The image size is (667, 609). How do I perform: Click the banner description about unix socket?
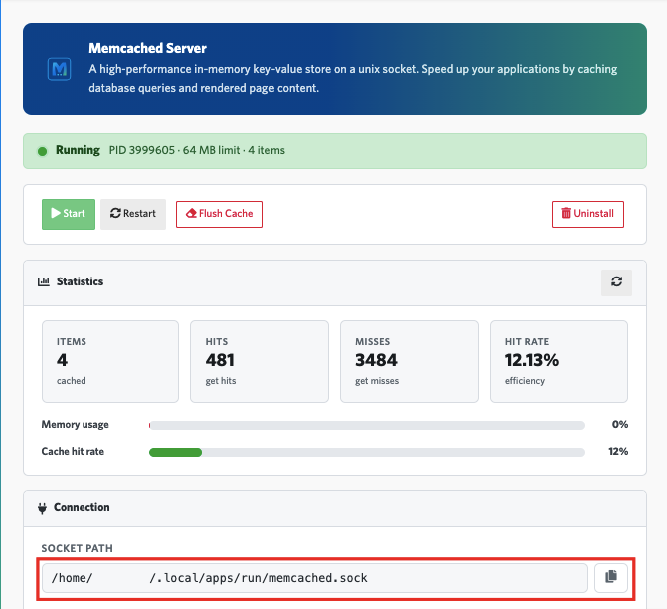pos(353,79)
